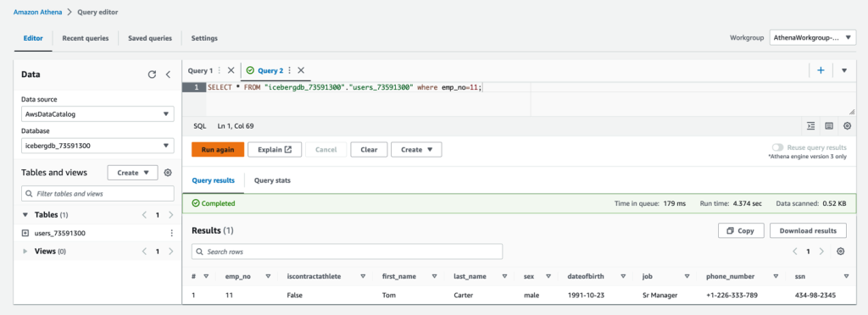
Task: Open the Data source dropdown
Action: click(97, 113)
